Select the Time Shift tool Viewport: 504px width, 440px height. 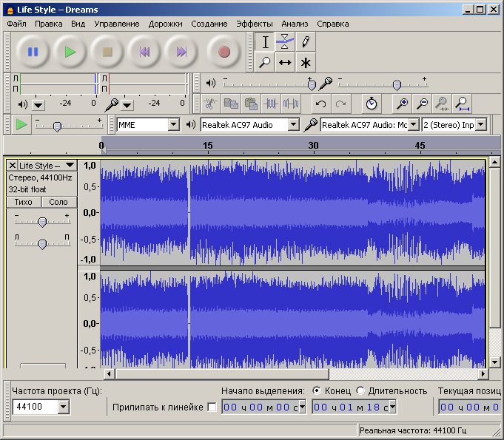click(x=285, y=62)
